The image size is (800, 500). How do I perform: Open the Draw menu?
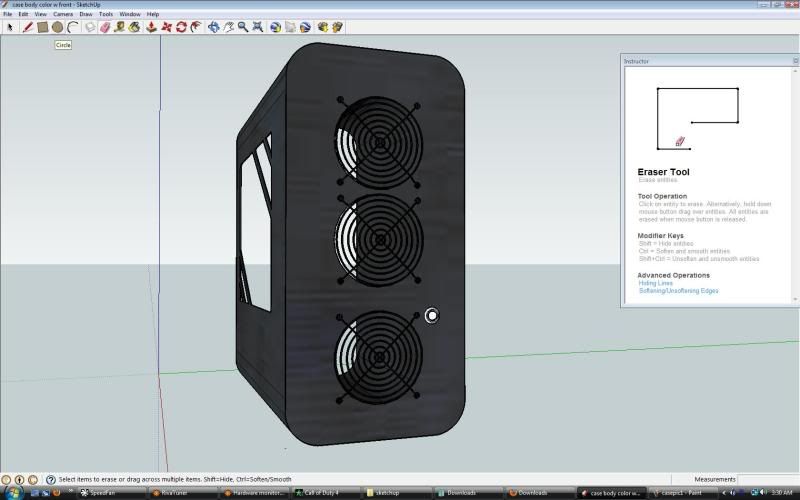(86, 14)
